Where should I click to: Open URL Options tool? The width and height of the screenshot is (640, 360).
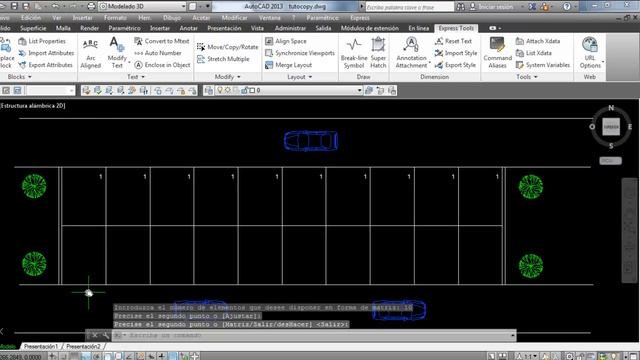click(x=590, y=53)
